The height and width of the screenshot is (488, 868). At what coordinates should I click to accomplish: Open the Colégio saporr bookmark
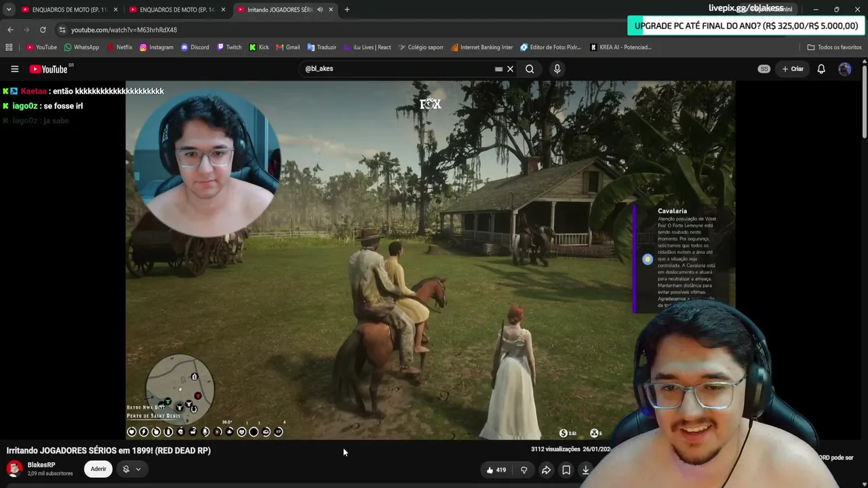tap(421, 47)
